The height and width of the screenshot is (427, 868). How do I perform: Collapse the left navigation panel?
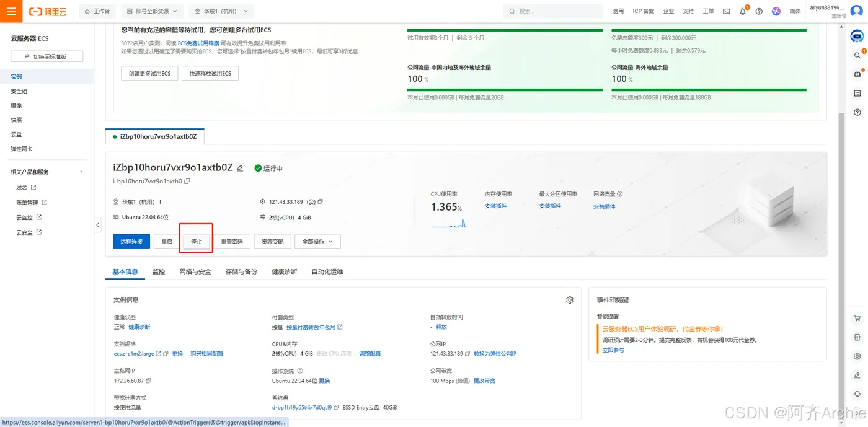[97, 225]
